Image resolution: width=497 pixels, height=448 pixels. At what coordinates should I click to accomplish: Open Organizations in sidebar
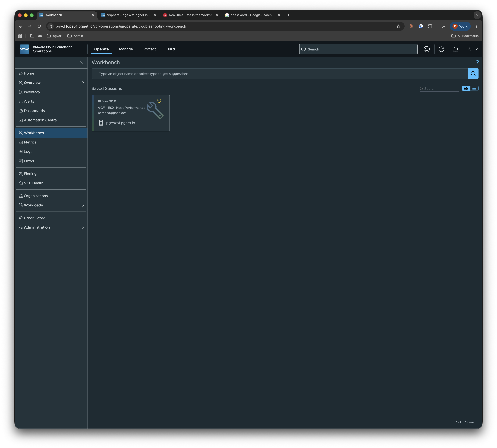point(36,196)
